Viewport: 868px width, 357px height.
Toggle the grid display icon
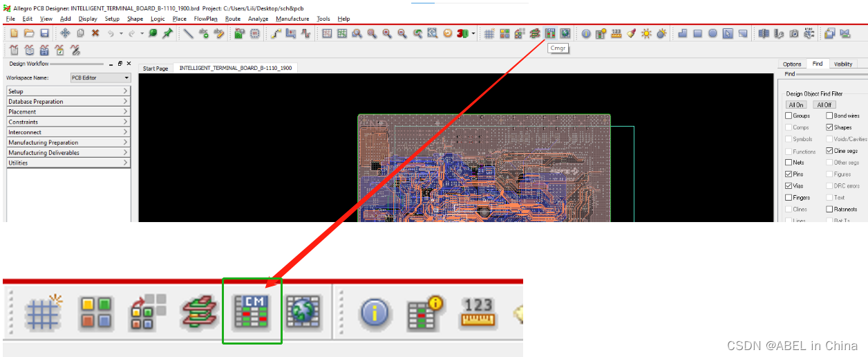pyautogui.click(x=489, y=33)
